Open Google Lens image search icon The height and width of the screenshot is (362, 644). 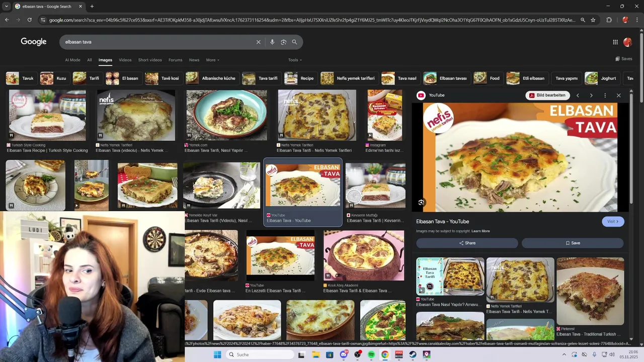point(283,42)
